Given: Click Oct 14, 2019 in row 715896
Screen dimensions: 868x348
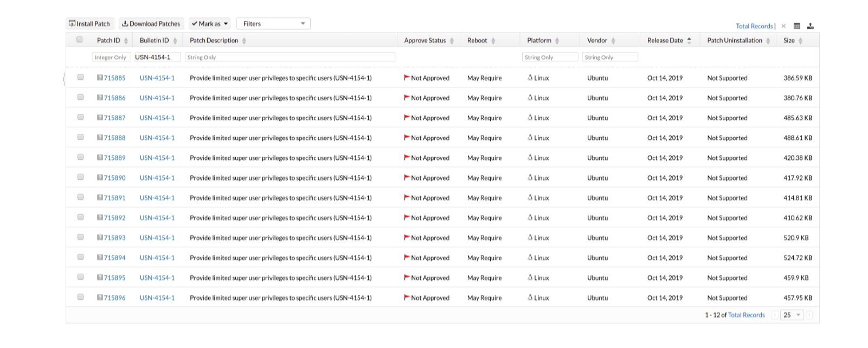Looking at the screenshot, I should 665,298.
